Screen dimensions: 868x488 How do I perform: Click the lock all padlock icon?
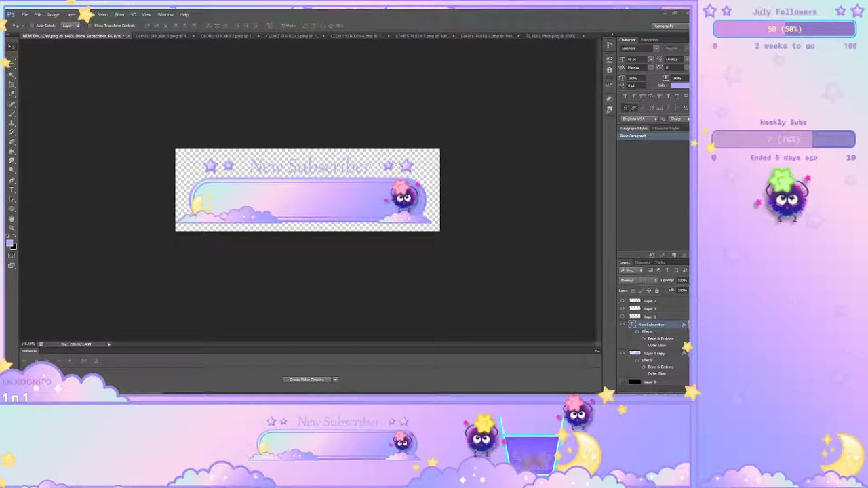click(x=656, y=291)
